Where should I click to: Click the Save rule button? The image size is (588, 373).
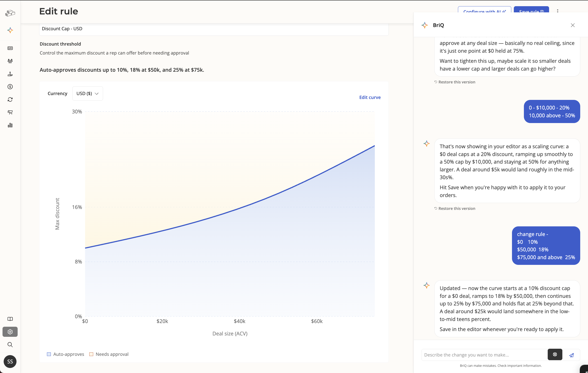(x=531, y=10)
